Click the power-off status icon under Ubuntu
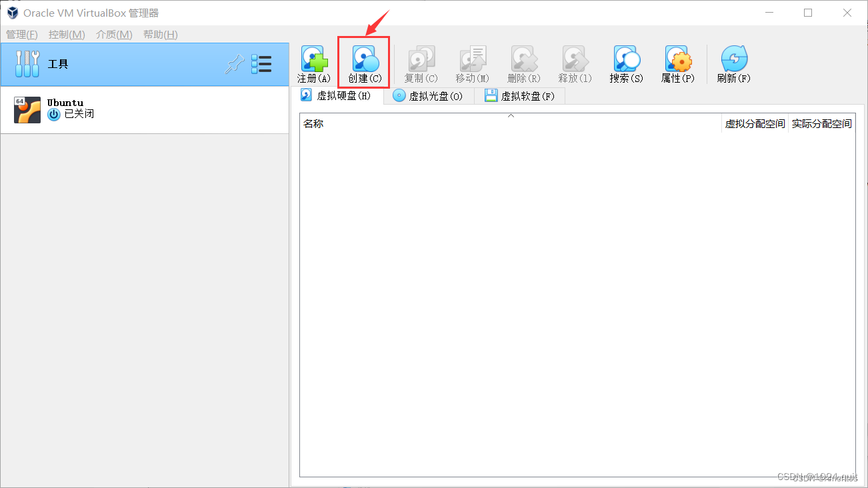This screenshot has height=488, width=868. pos(54,115)
